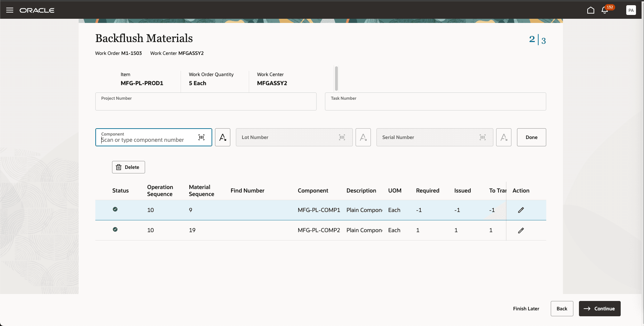Click the Home icon in the top bar
Screen dimensions: 644x326
(590, 10)
